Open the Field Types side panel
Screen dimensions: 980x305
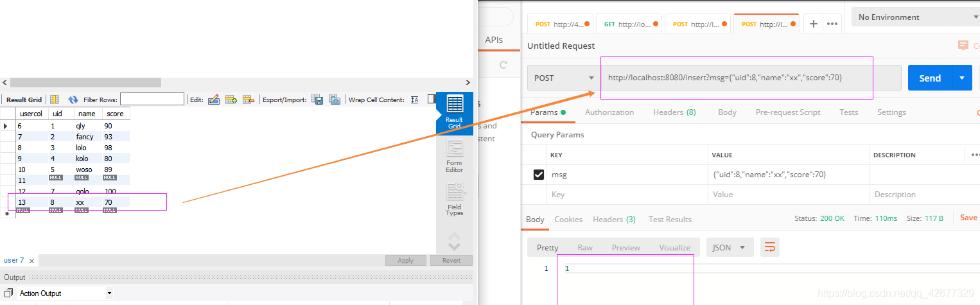pyautogui.click(x=454, y=200)
